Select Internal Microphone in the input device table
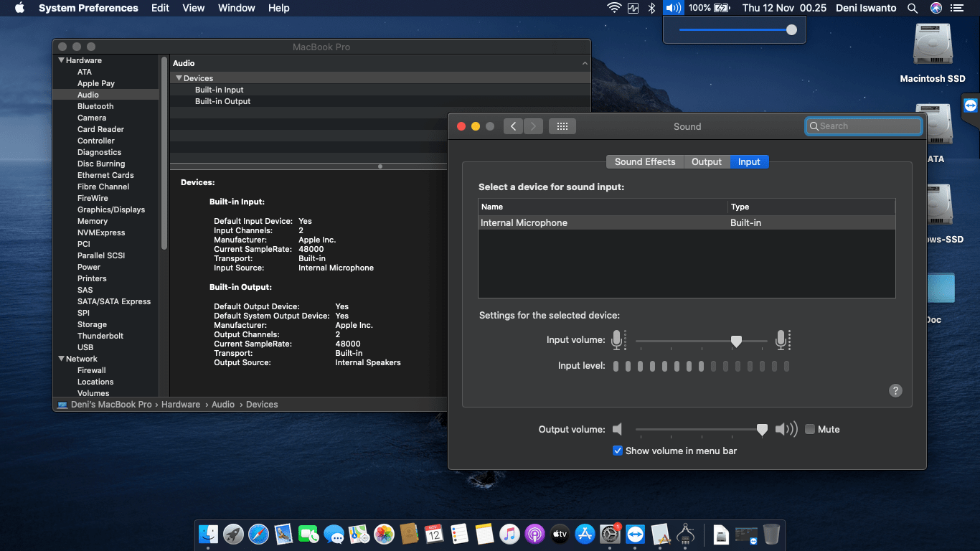This screenshot has width=980, height=551. tap(687, 223)
